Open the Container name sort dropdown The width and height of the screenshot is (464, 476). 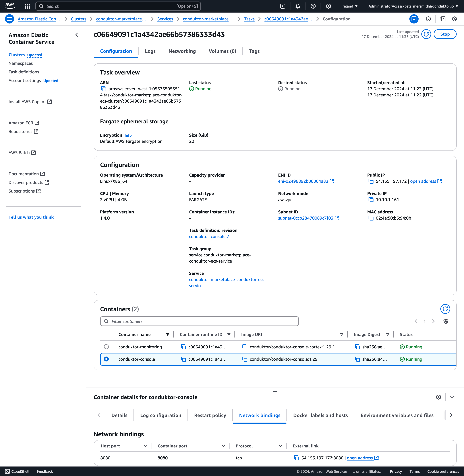pyautogui.click(x=168, y=334)
